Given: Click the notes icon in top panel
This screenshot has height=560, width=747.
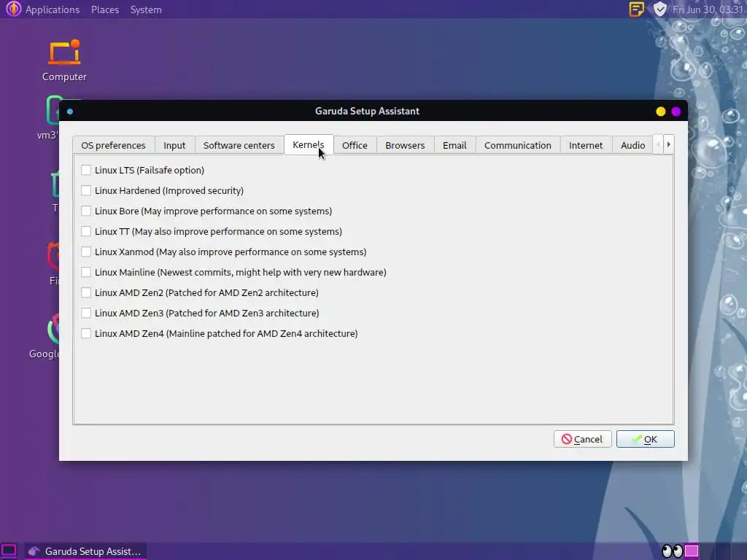Looking at the screenshot, I should (x=636, y=9).
